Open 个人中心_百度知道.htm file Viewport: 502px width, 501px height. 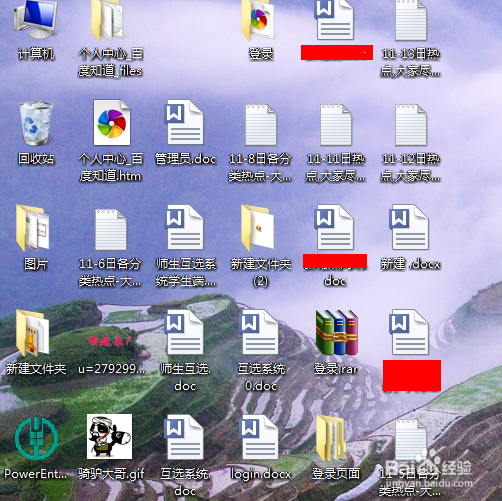112,122
